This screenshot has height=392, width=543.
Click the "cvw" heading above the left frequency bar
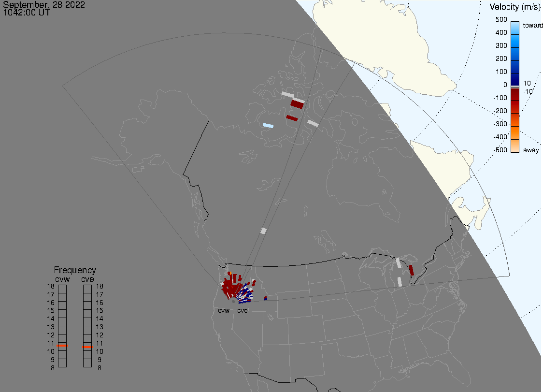(62, 279)
